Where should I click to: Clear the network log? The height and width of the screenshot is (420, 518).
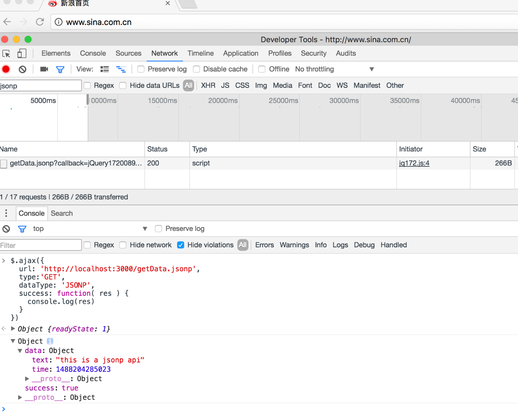pyautogui.click(x=23, y=69)
